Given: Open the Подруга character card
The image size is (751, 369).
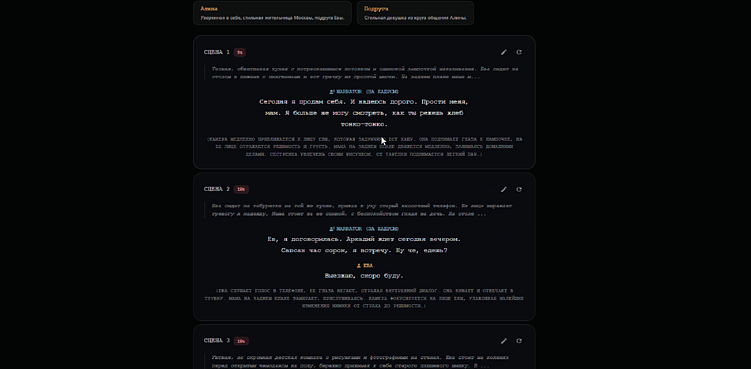Looking at the screenshot, I should click(415, 13).
